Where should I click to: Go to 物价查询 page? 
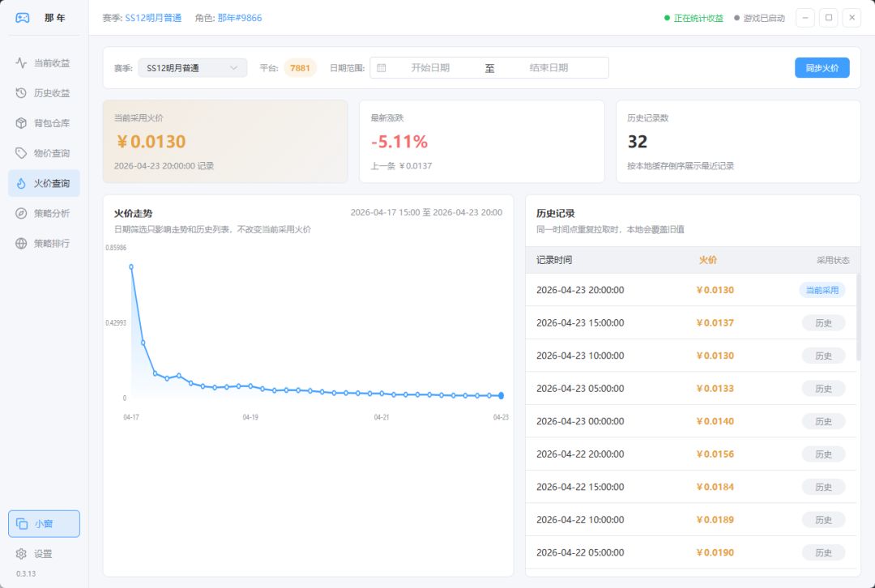[x=44, y=153]
